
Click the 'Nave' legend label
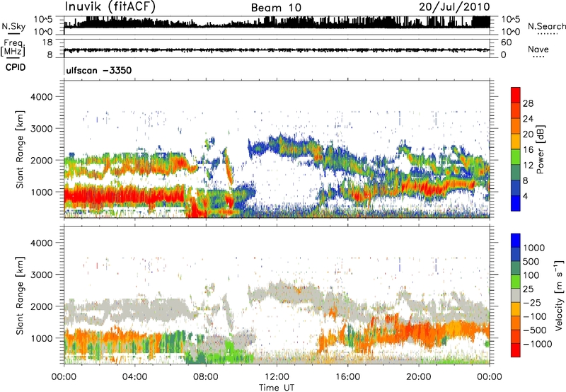(x=538, y=49)
